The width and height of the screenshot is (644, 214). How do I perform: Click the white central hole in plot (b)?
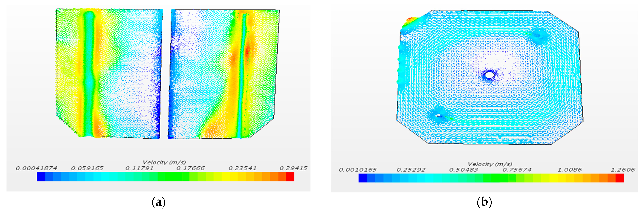pos(489,75)
